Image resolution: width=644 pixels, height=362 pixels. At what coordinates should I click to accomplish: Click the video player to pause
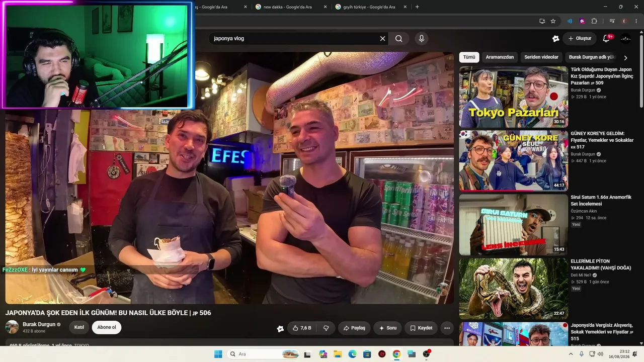click(x=229, y=178)
